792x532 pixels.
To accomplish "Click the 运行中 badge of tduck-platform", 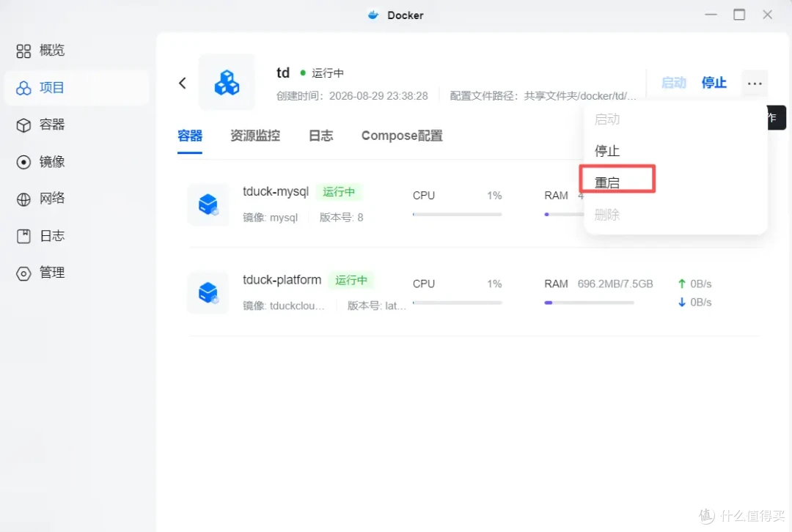I will point(351,280).
